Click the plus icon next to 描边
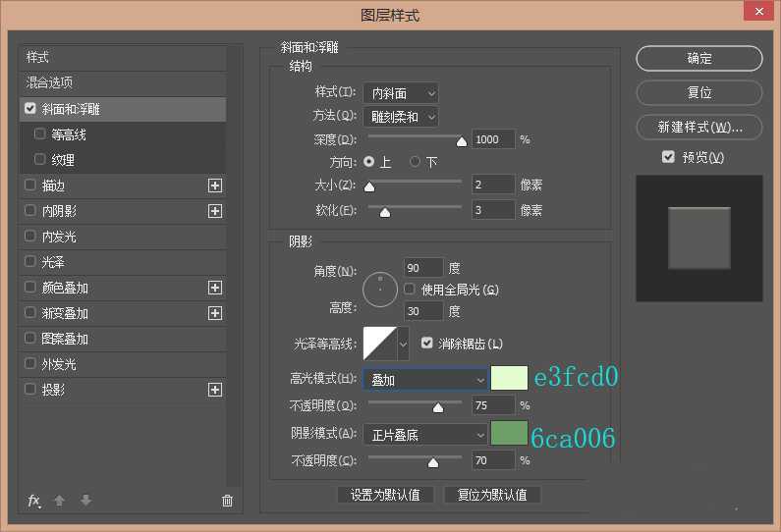Viewport: 781px width, 532px height. click(215, 186)
